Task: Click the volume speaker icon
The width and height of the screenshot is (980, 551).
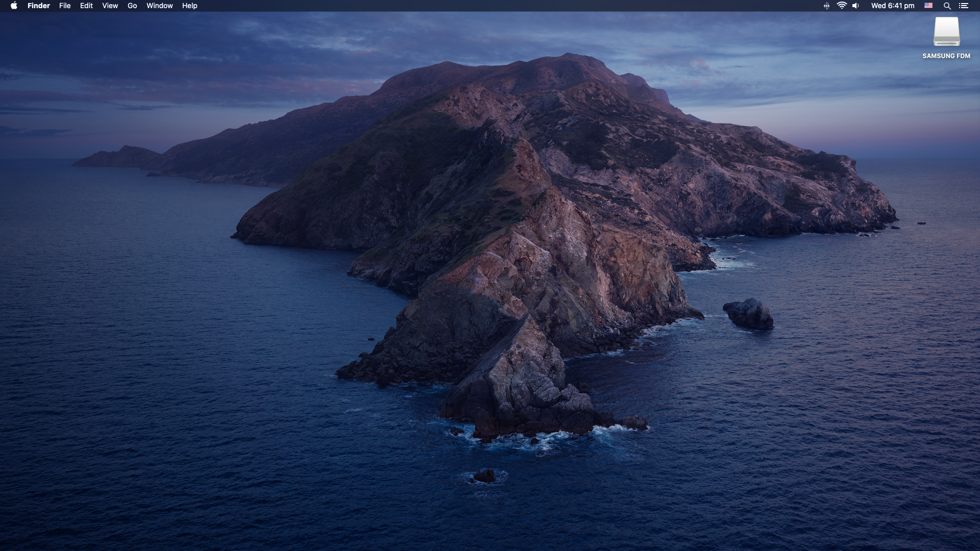Action: point(856,6)
